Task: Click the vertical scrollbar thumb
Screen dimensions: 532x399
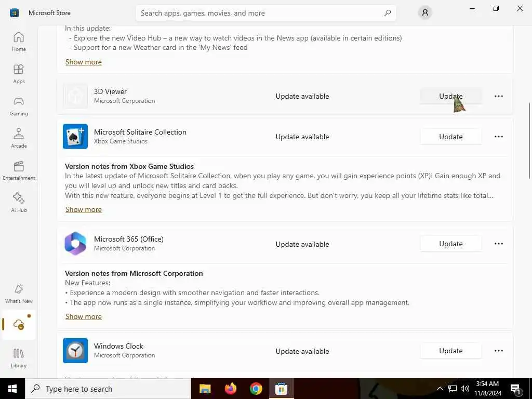Action: tap(529, 140)
